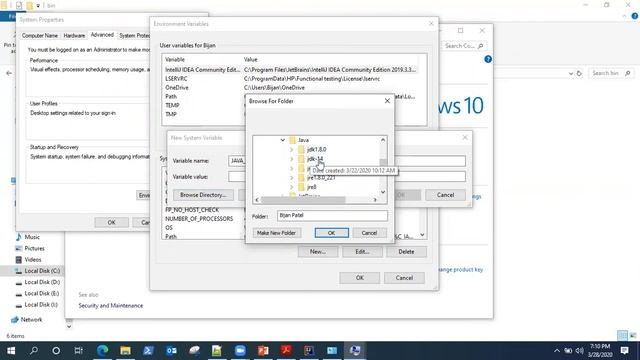Click Make New Folder button
The height and width of the screenshot is (360, 640).
(276, 233)
